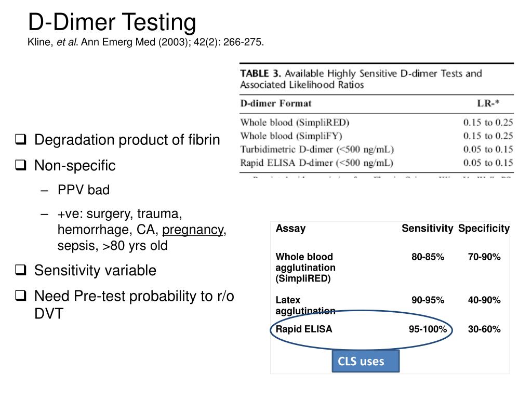
Task: Click the 95-100% sensitivity value
Action: click(428, 329)
